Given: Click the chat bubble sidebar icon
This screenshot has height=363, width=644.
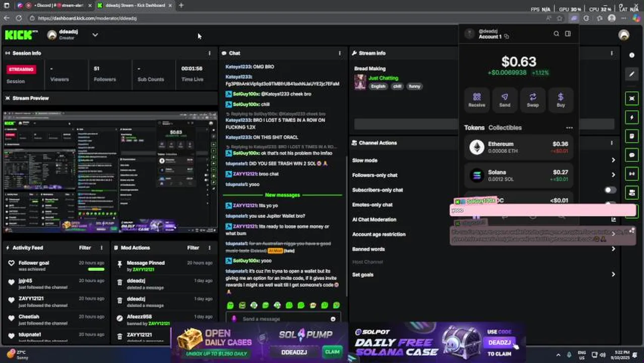Looking at the screenshot, I should (x=632, y=155).
